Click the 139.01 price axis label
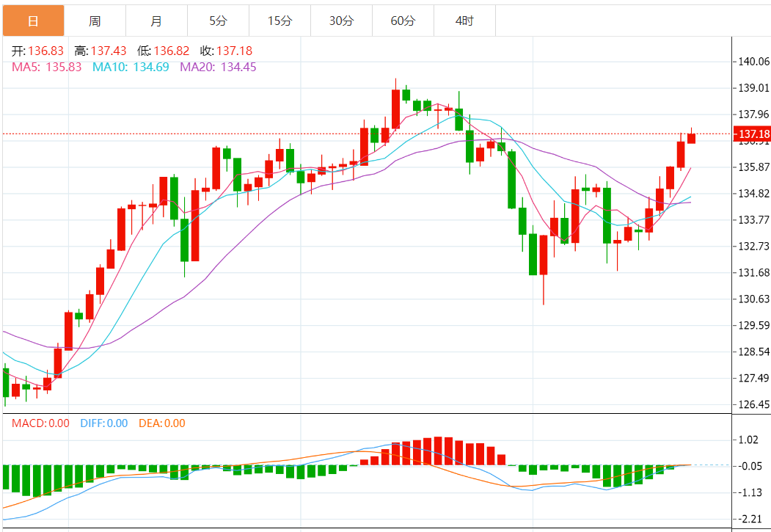 coord(754,88)
